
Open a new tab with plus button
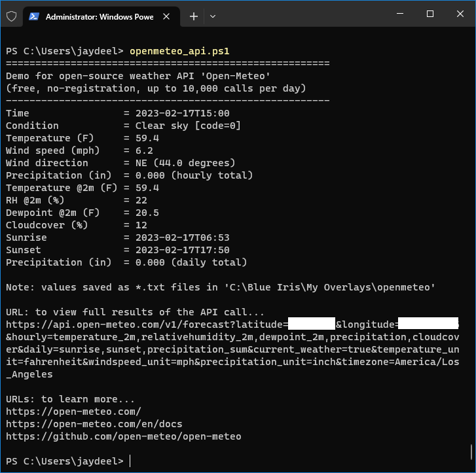(194, 16)
